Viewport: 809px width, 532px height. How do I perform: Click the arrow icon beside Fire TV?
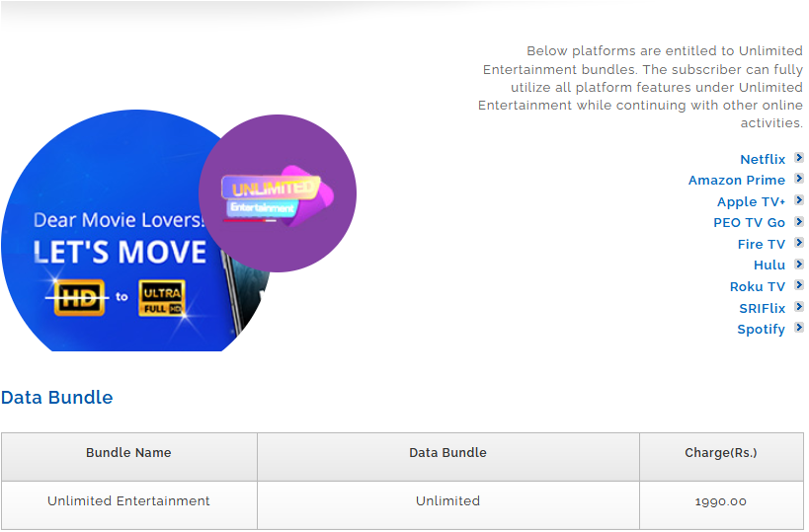click(799, 243)
